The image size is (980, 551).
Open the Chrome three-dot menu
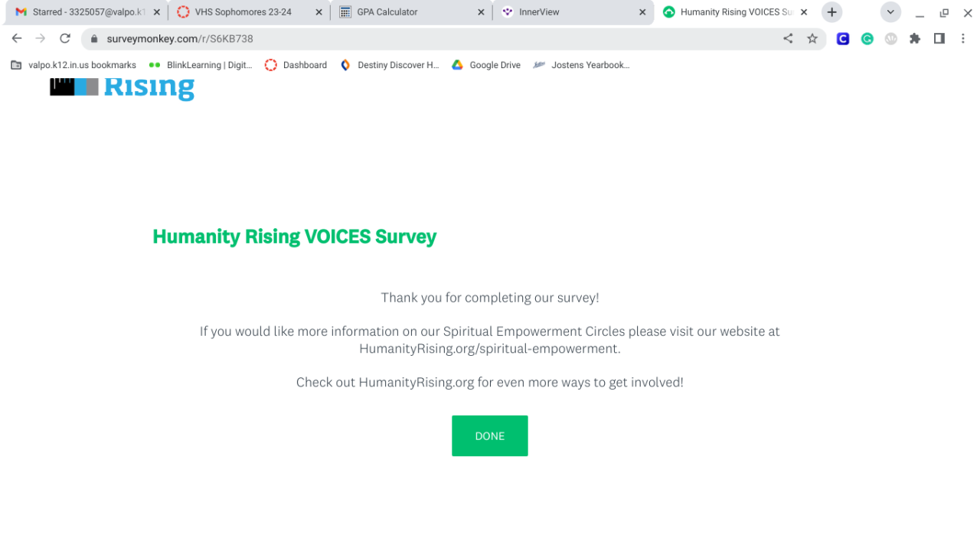tap(963, 38)
